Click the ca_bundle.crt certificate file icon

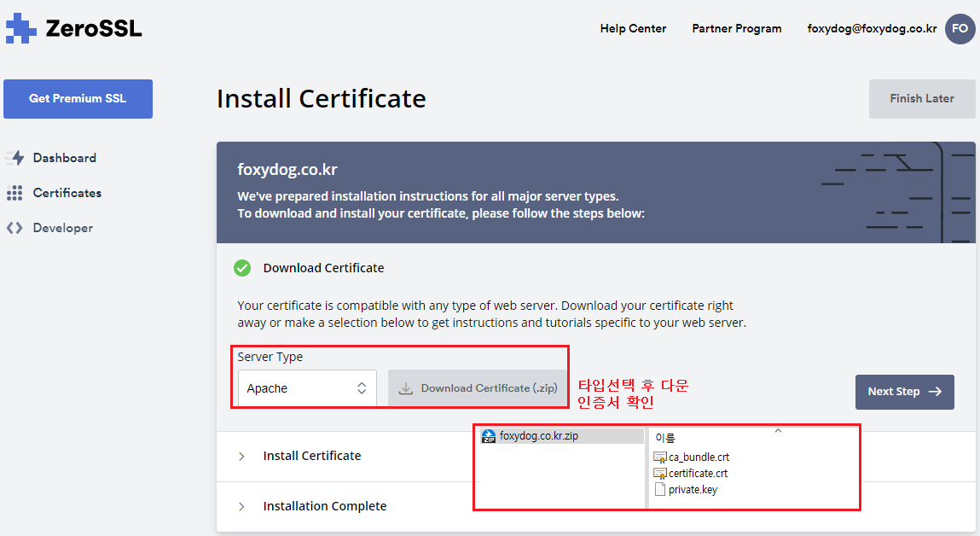(x=660, y=457)
